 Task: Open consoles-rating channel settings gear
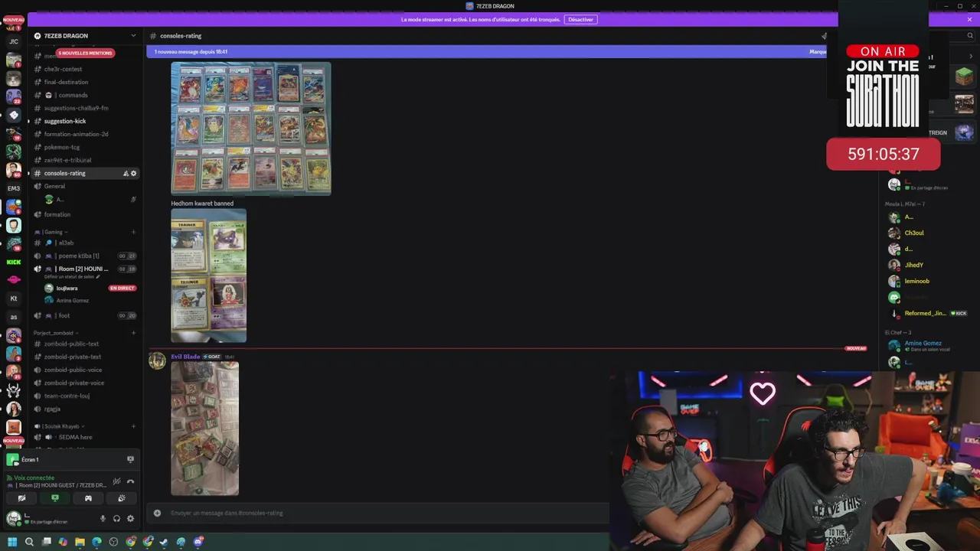point(133,173)
